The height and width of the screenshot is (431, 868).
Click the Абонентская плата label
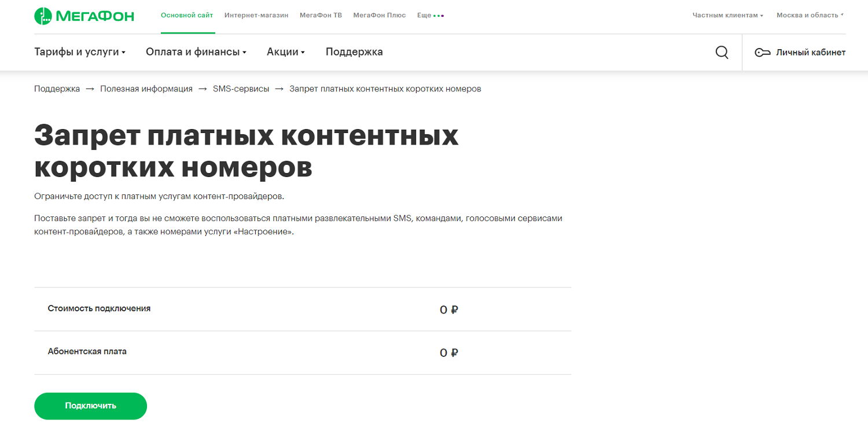(x=87, y=351)
